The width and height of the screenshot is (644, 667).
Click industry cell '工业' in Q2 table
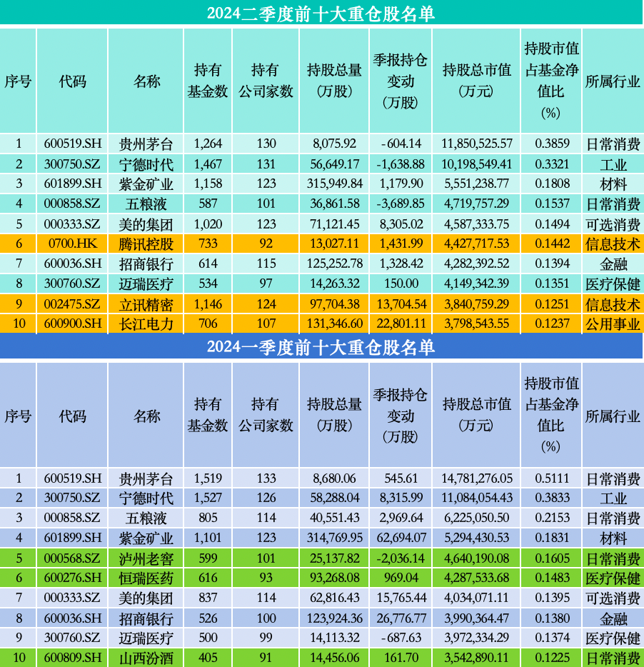click(613, 165)
